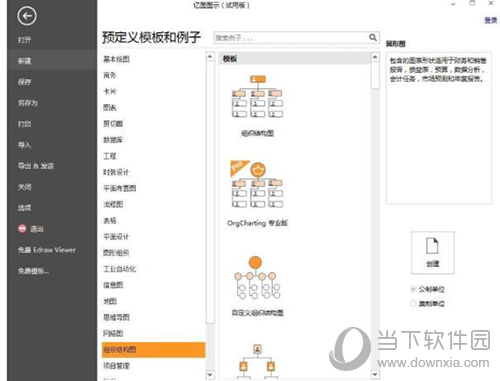Click 免费 Edraw Viewer link
Screen dimensions: 500x381
click(x=47, y=250)
